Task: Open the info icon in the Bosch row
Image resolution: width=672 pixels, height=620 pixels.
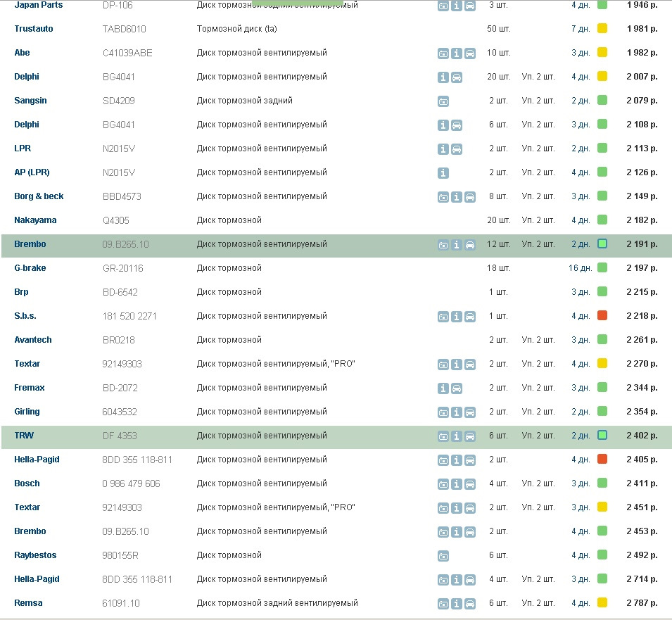Action: pos(457,484)
